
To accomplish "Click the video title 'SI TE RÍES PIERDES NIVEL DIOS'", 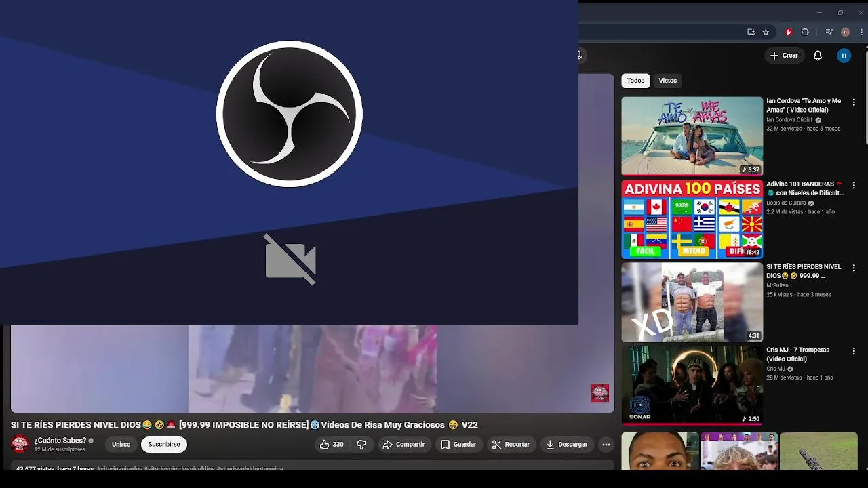I will [244, 425].
